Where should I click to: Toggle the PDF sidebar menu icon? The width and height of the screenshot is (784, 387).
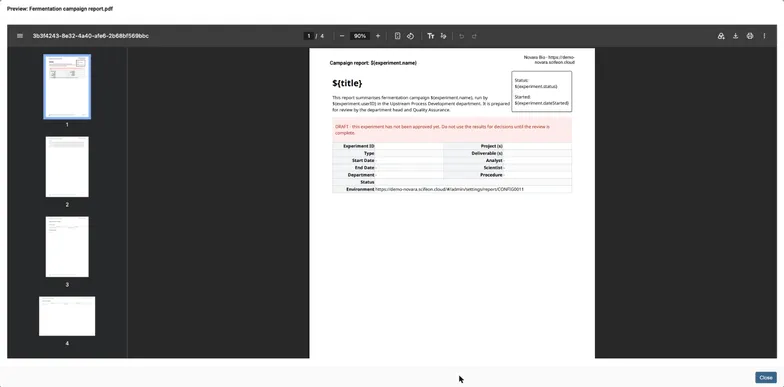(20, 36)
